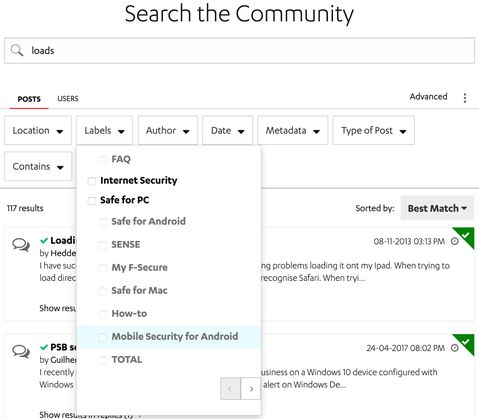Open the three-dot options menu
The height and width of the screenshot is (419, 479).
[465, 98]
